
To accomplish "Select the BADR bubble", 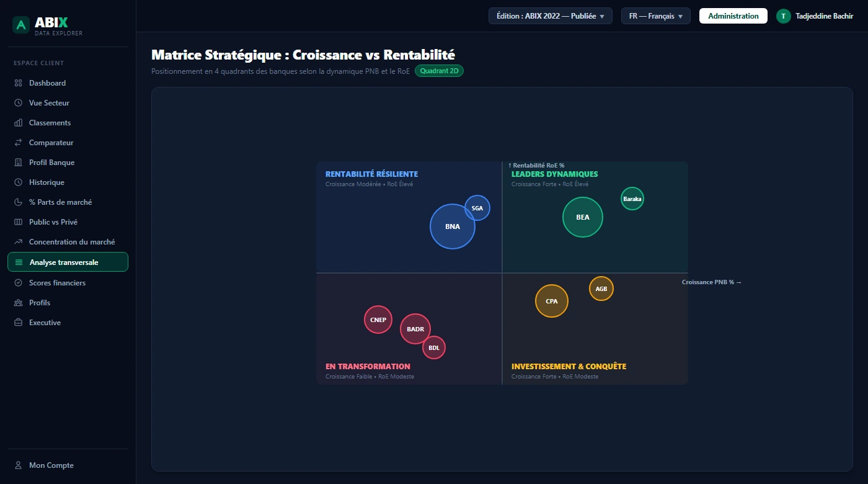I will tap(415, 329).
